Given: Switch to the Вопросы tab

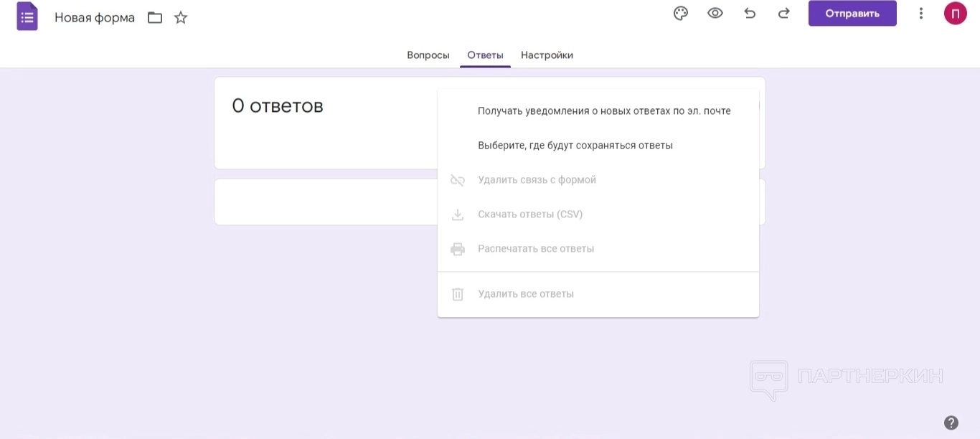Looking at the screenshot, I should pyautogui.click(x=428, y=55).
